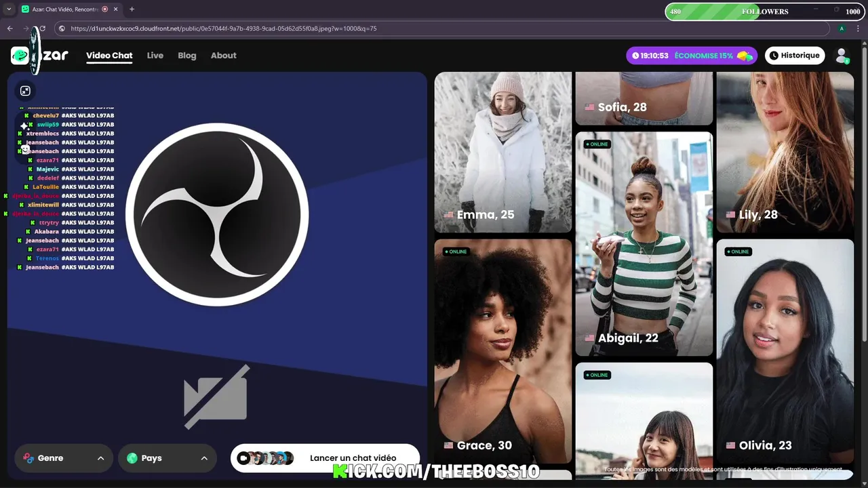Click the 19:10:53 countdown timer

click(654, 56)
